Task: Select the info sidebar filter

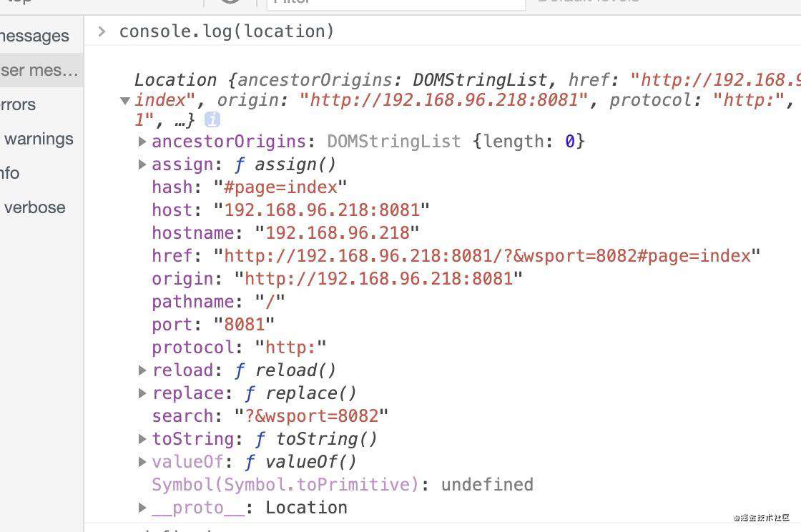Action: click(41, 173)
